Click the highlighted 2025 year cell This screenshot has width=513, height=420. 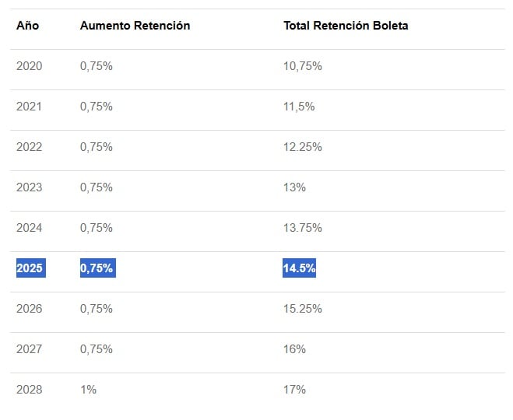pyautogui.click(x=30, y=268)
